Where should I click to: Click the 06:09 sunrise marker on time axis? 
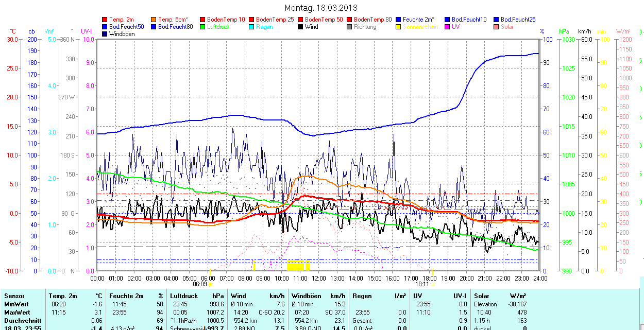199,284
